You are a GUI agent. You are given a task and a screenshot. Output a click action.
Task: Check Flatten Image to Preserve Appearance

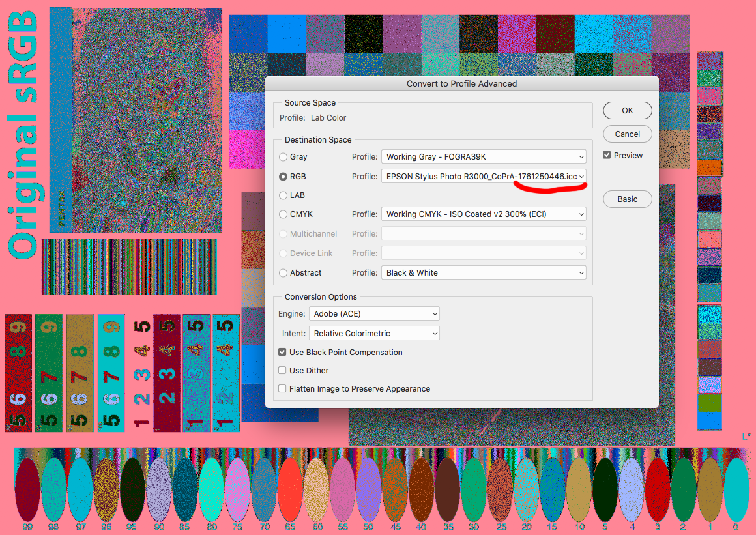click(x=282, y=389)
